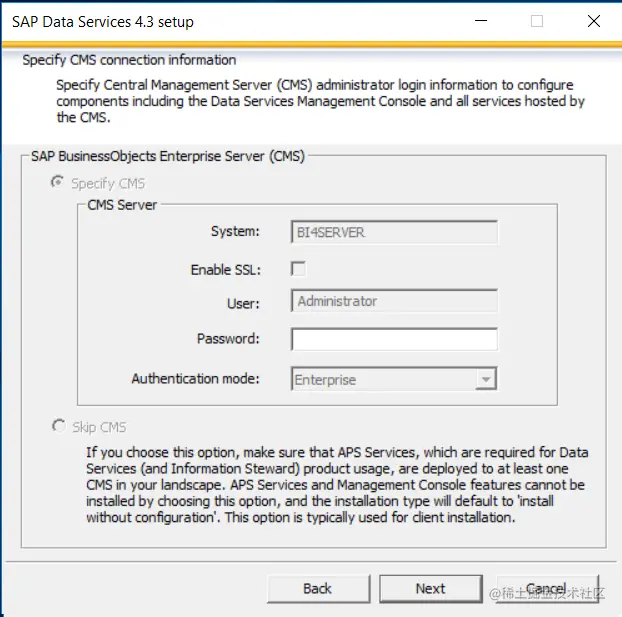Close the SAP Data Services setup window
This screenshot has width=622, height=617.
593,21
